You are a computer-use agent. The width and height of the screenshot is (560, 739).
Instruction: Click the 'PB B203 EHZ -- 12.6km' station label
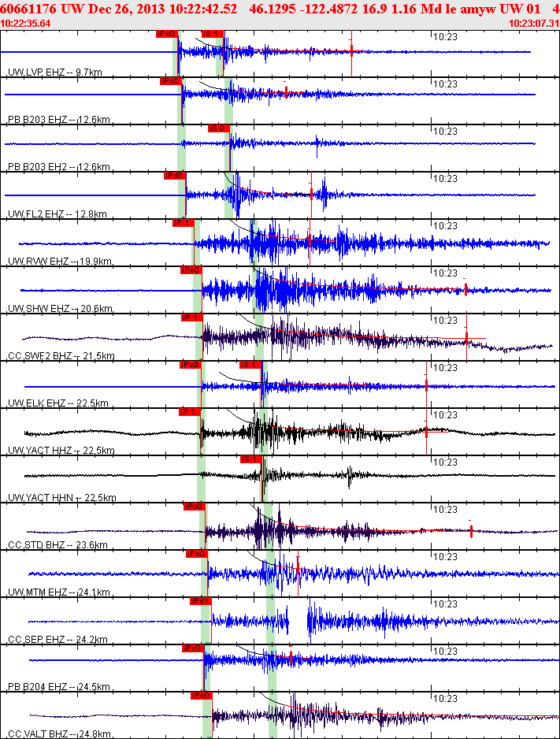tap(59, 119)
